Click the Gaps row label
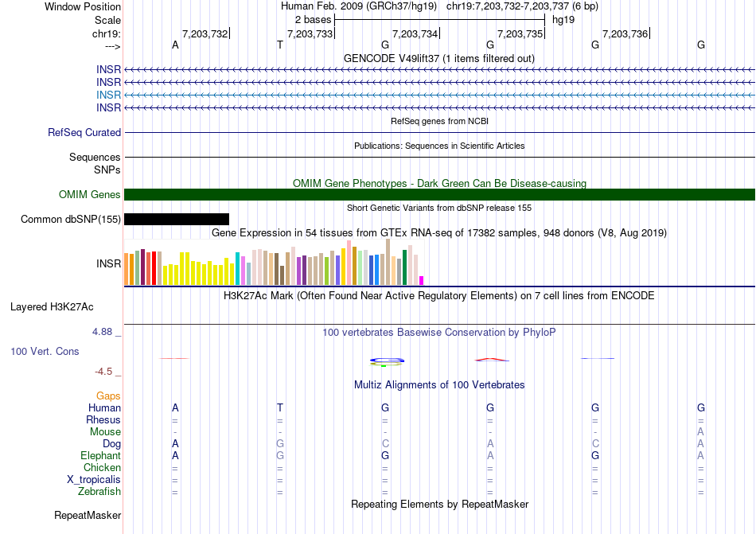 point(108,396)
